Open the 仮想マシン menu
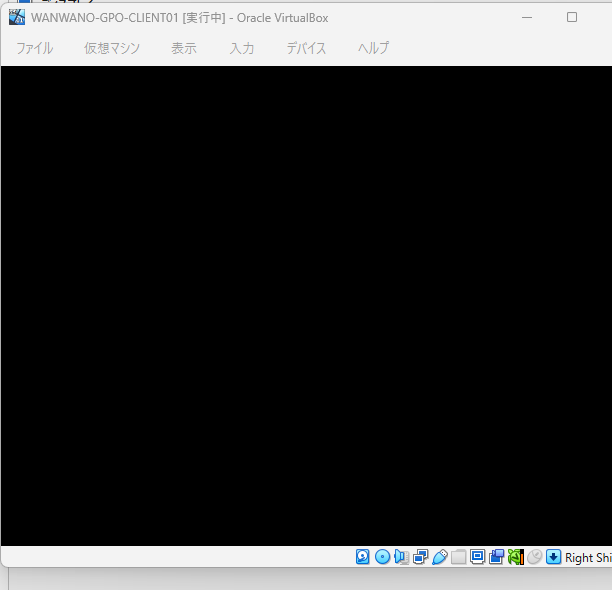Viewport: 612px width, 590px height. click(x=112, y=48)
